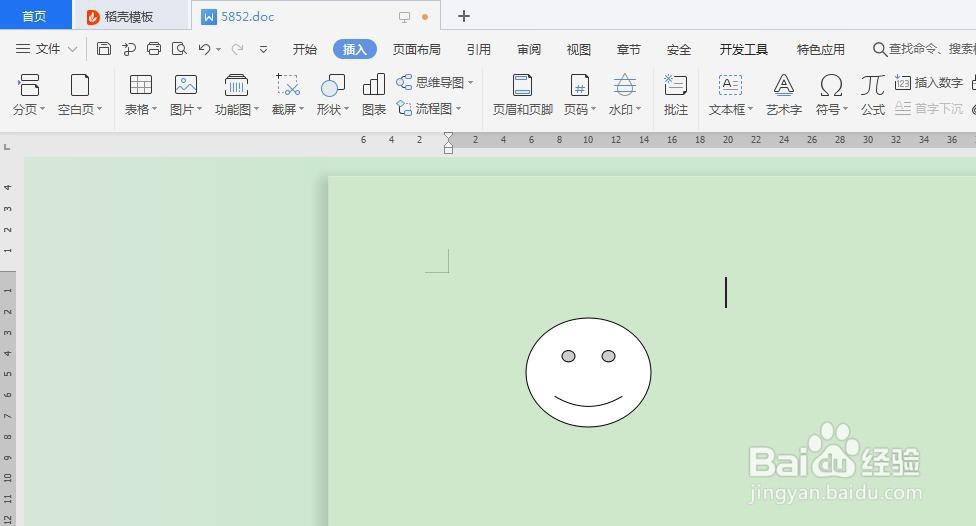Screen dimensions: 976x526
Task: Open the 章节 section tab
Action: point(628,49)
